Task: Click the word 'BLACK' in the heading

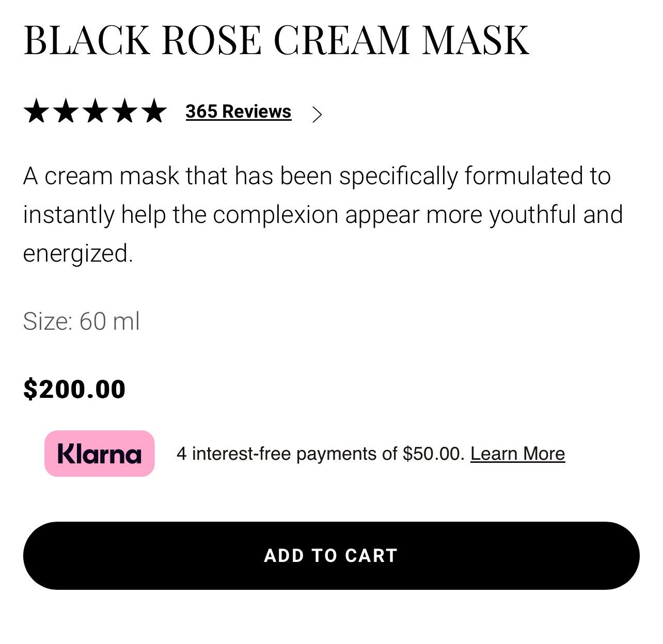Action: coord(87,40)
